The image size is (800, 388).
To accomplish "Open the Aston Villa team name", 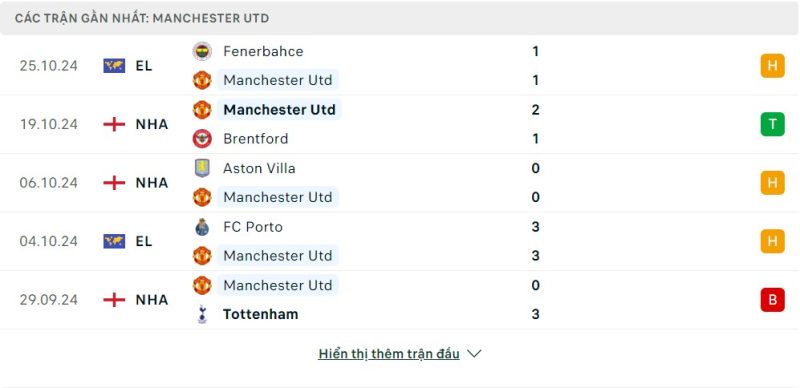I will (259, 168).
